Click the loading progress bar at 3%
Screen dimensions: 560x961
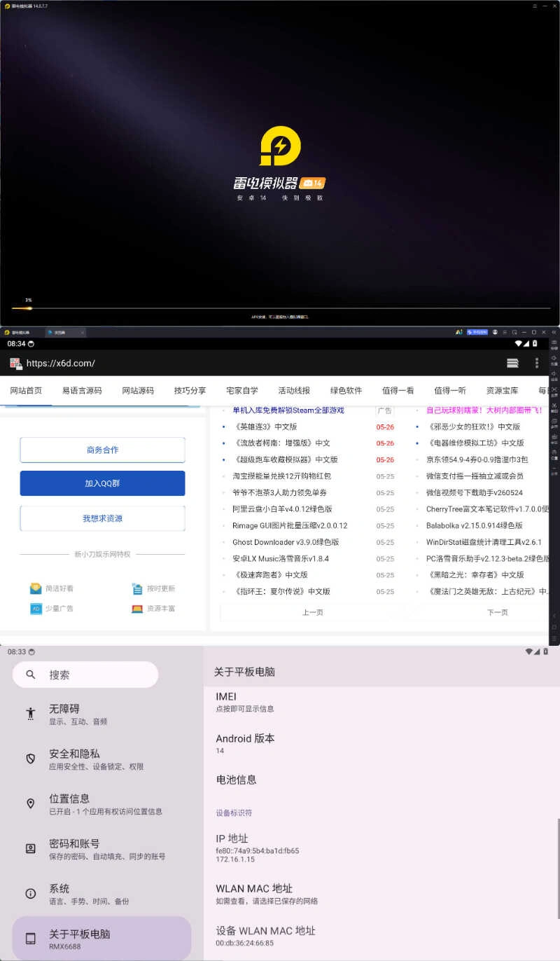tap(280, 308)
